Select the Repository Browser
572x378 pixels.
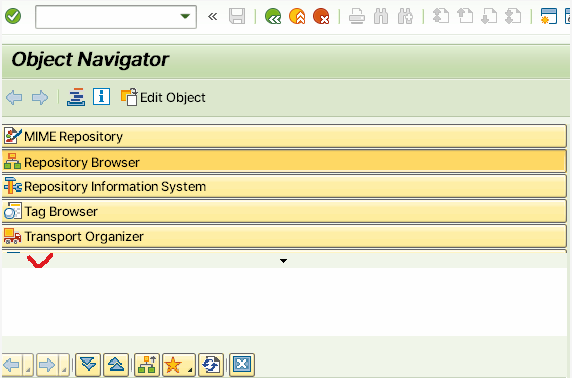pyautogui.click(x=285, y=162)
